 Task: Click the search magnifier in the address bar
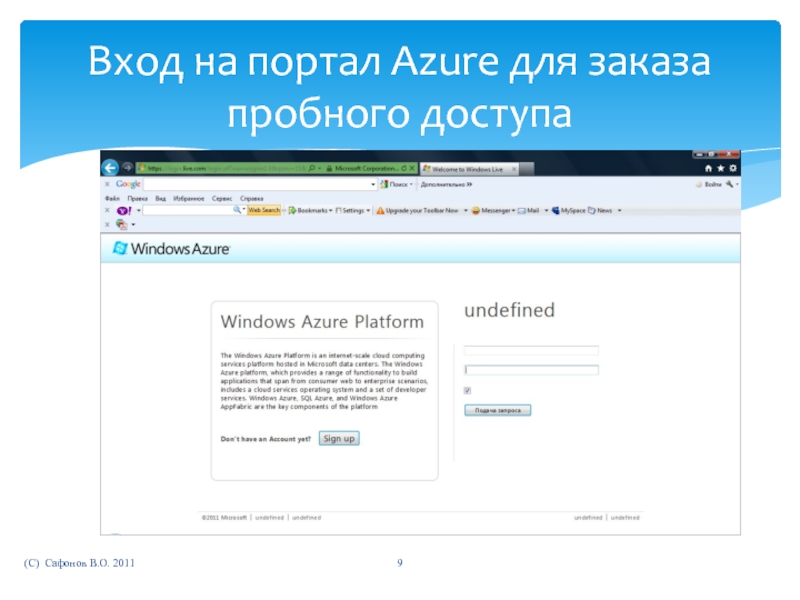312,168
